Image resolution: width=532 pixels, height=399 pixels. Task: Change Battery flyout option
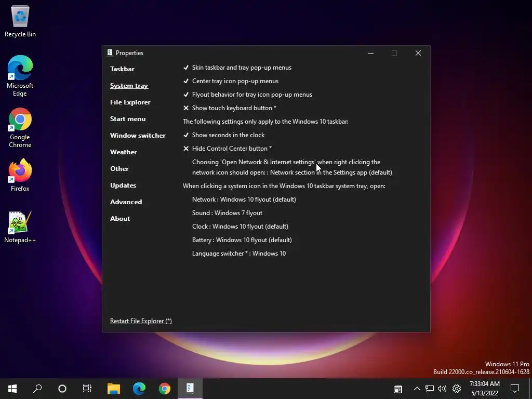[x=242, y=240]
